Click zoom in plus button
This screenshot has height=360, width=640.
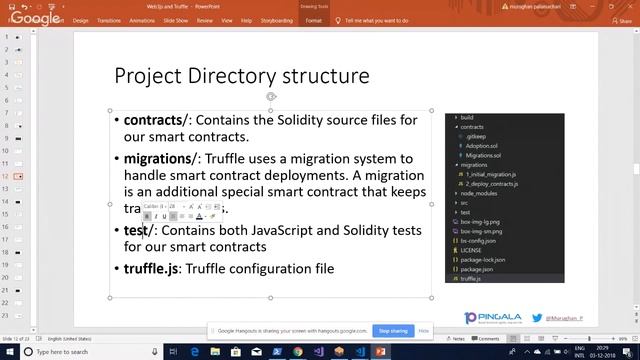(x=613, y=339)
